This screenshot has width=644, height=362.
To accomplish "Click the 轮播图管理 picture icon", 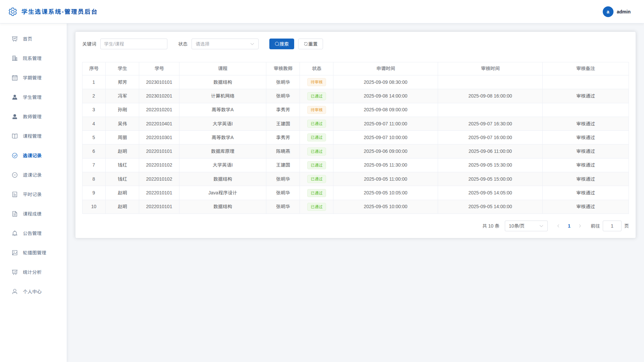I will click(x=15, y=253).
